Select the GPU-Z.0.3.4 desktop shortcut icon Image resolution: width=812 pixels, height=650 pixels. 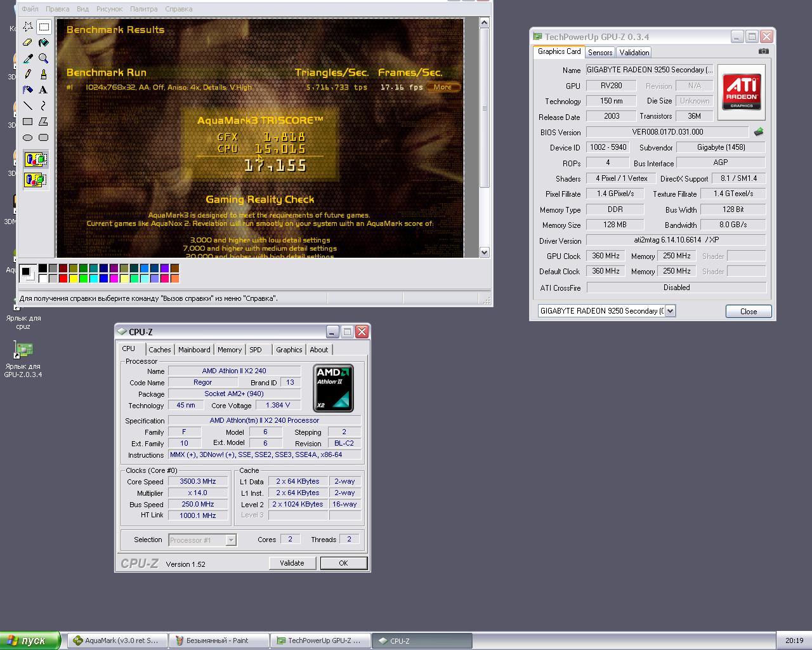tap(23, 350)
